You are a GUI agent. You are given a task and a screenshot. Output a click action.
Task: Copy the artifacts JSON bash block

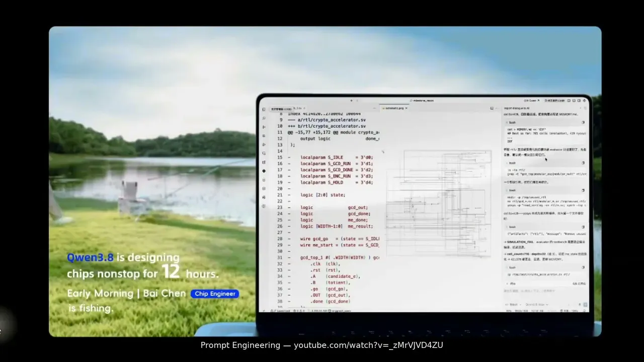pos(583,227)
